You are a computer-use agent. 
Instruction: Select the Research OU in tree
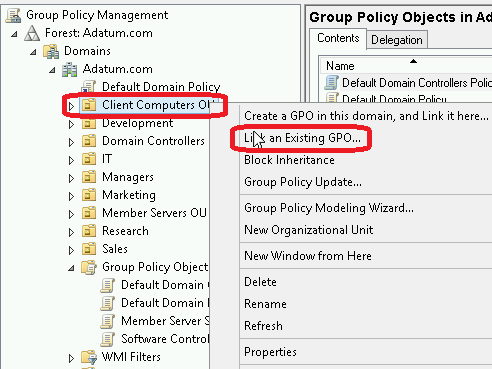125,231
